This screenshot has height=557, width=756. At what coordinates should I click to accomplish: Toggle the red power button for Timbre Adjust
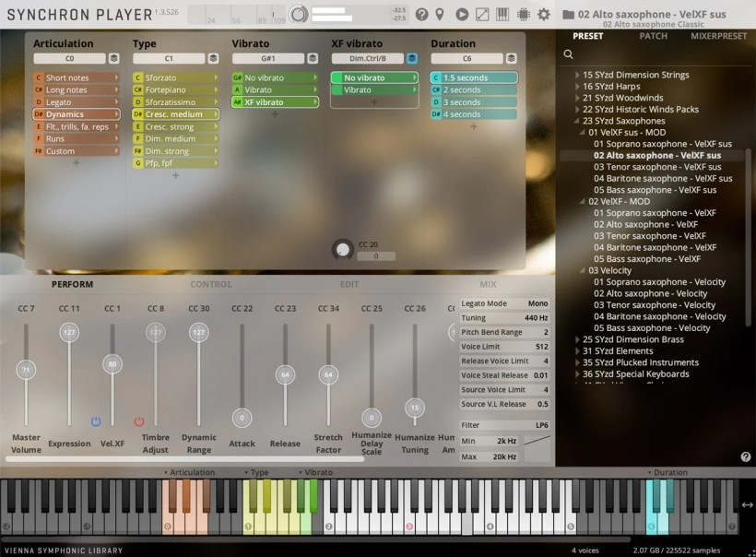coord(139,421)
